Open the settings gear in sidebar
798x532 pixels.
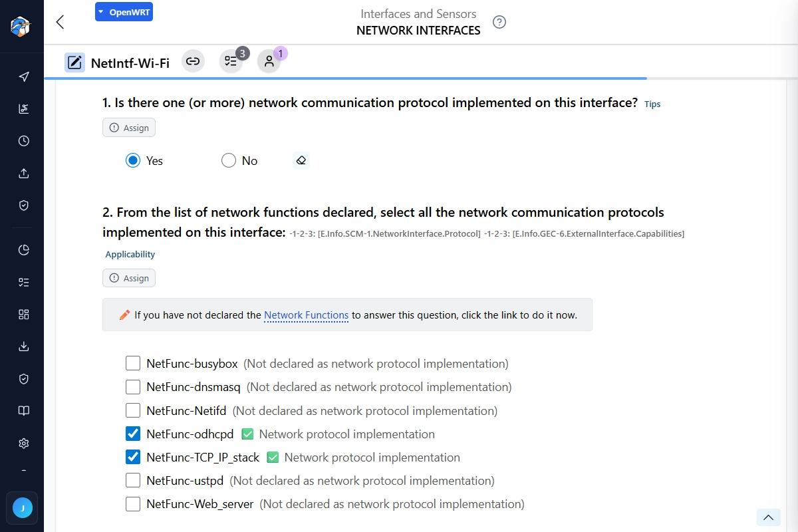tap(24, 443)
